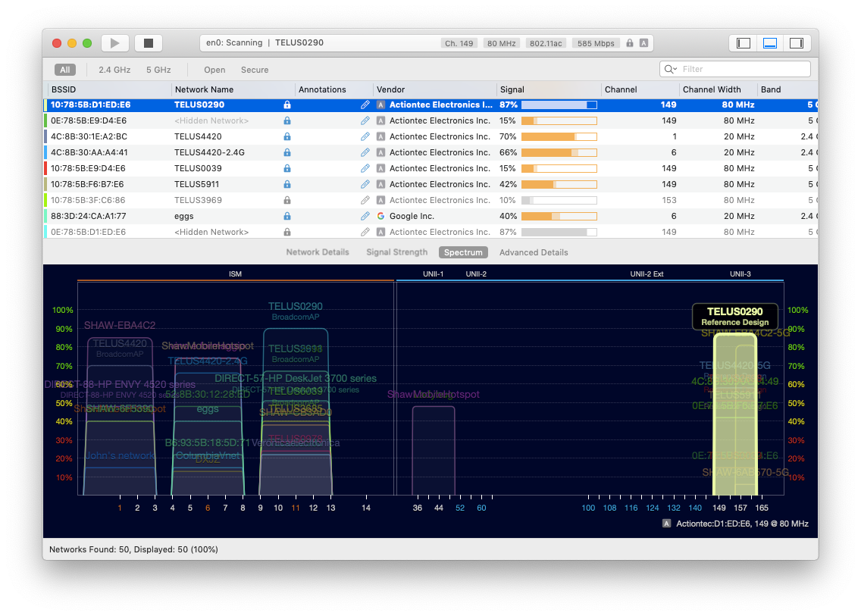
Task: Select BSSID 10:78:5B:E9:D4:E6
Action: click(88, 168)
